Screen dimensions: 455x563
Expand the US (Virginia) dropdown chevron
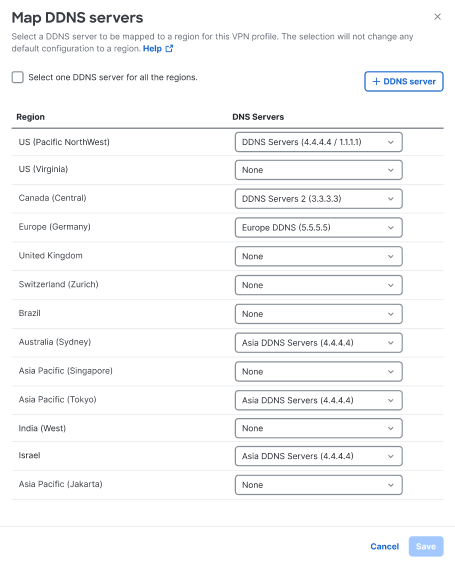[391, 170]
